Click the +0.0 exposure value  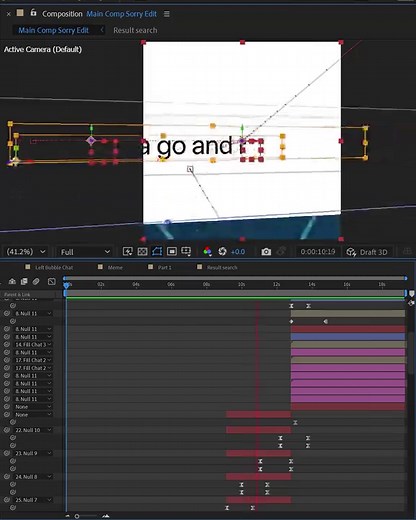(x=238, y=252)
